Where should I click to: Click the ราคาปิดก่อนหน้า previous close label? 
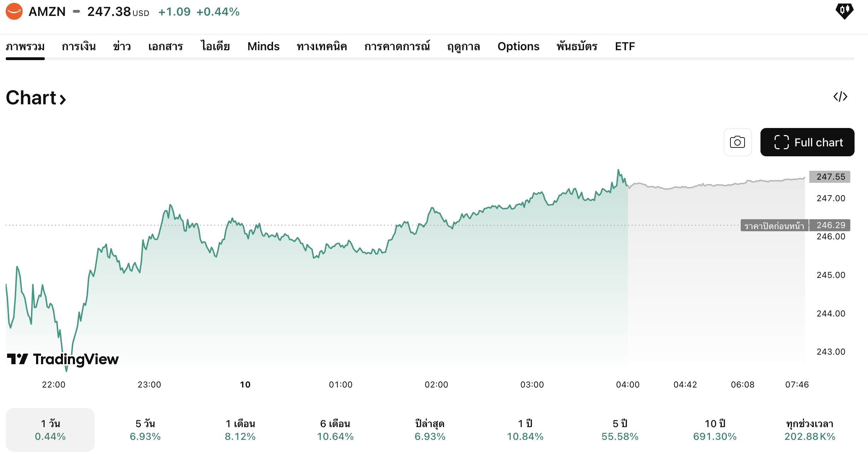(x=774, y=226)
